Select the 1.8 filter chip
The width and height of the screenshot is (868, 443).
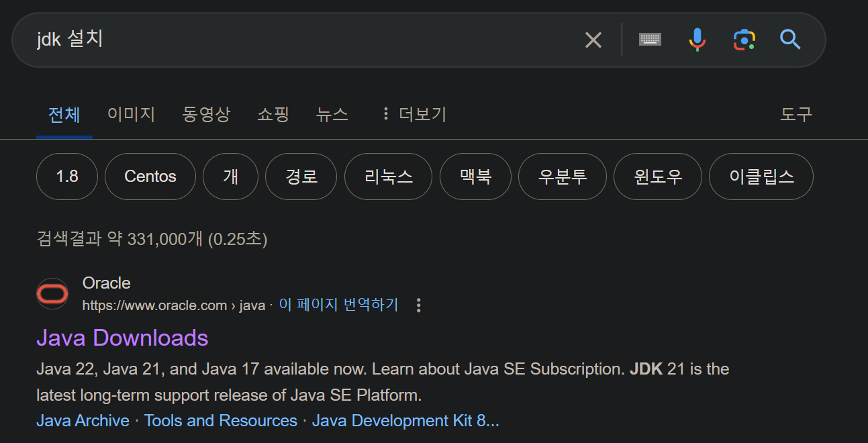click(x=67, y=177)
